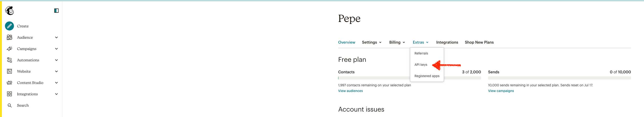Viewport: 644px width, 117px height.
Task: Select the Campaigns megaphone icon
Action: click(9, 49)
